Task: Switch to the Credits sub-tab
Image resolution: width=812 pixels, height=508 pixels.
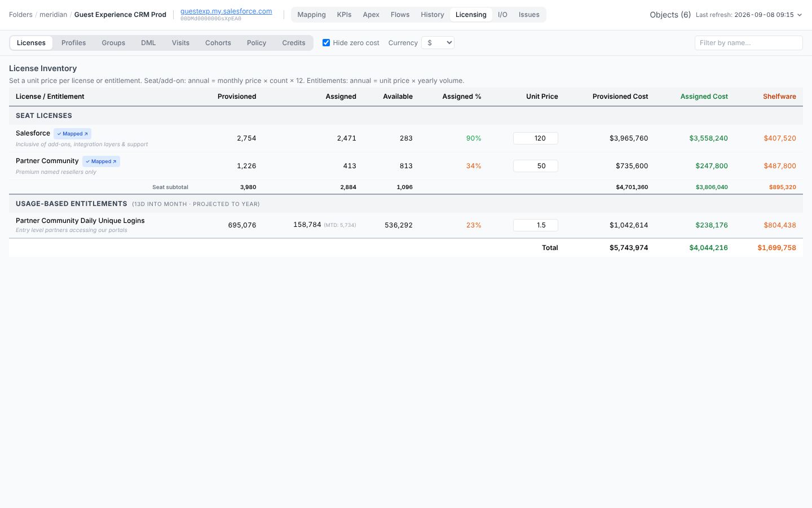Action: tap(294, 43)
